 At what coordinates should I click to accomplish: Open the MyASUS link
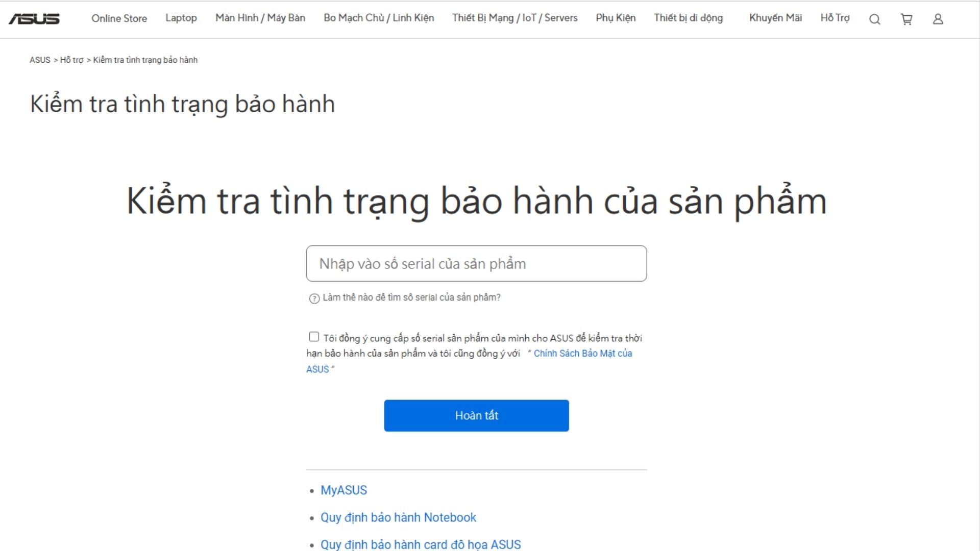tap(344, 490)
